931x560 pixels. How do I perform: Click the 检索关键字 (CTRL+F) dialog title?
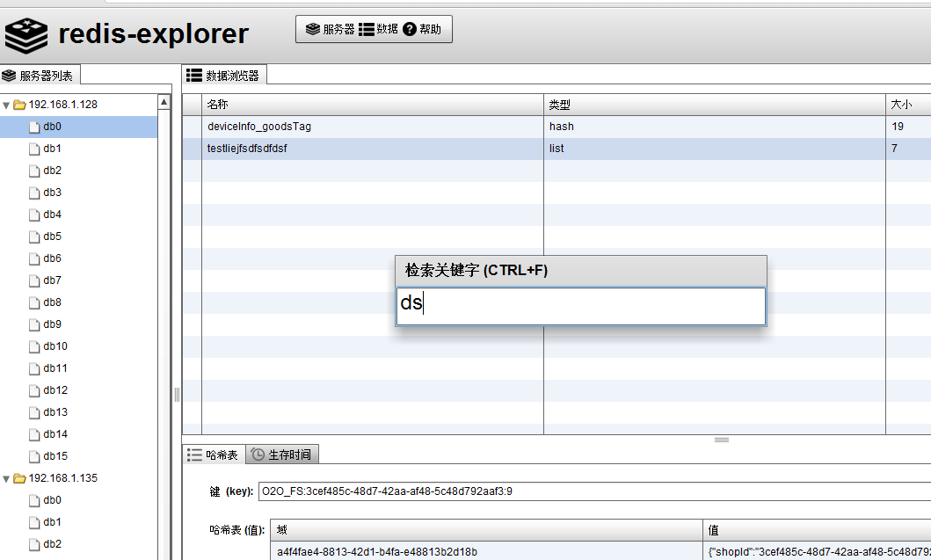click(476, 271)
